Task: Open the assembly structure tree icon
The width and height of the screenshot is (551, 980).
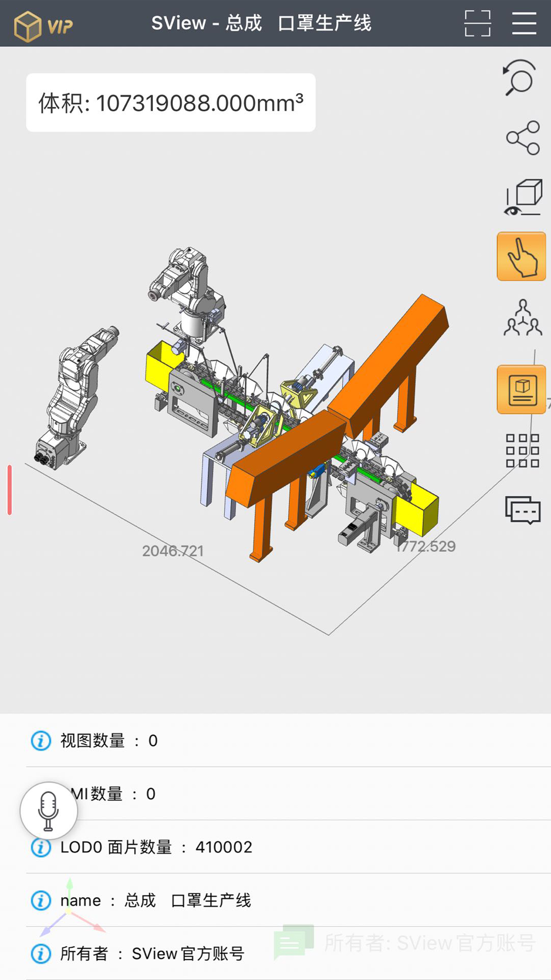Action: click(523, 318)
